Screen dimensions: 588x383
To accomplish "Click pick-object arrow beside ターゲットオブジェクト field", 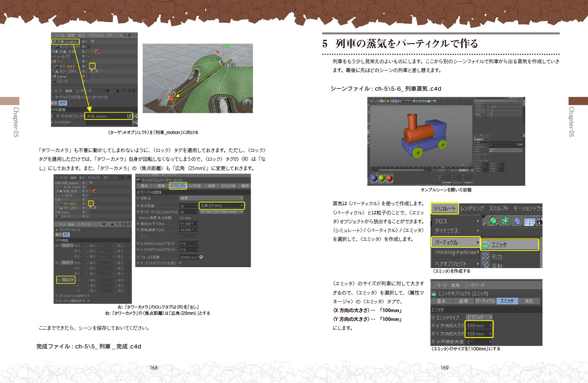I will point(136,116).
